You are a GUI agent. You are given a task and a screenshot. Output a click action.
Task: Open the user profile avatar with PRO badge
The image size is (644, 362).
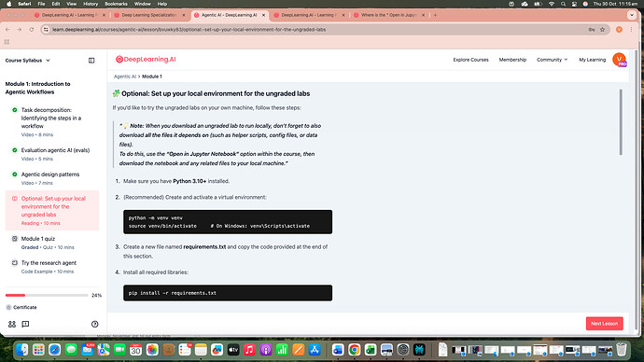pos(619,60)
